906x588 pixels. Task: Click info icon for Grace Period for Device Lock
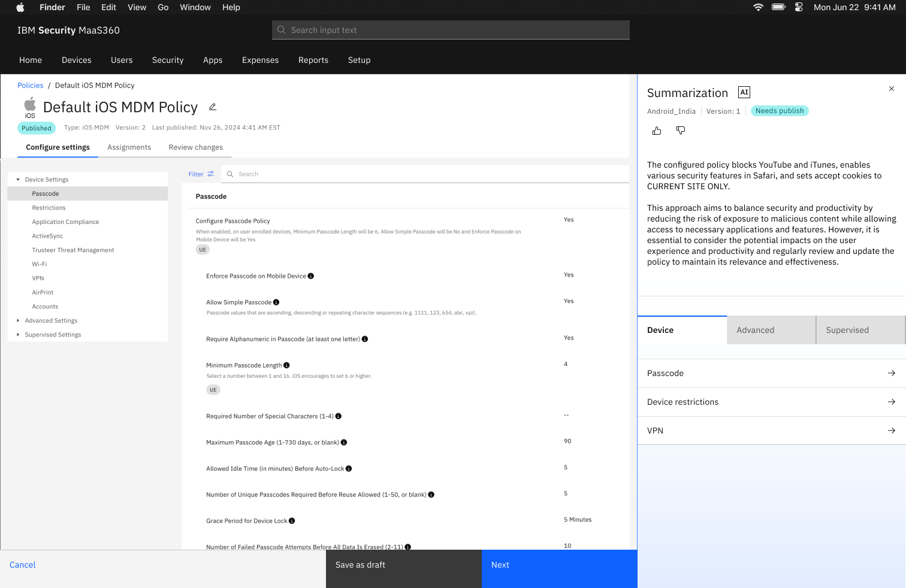(292, 521)
